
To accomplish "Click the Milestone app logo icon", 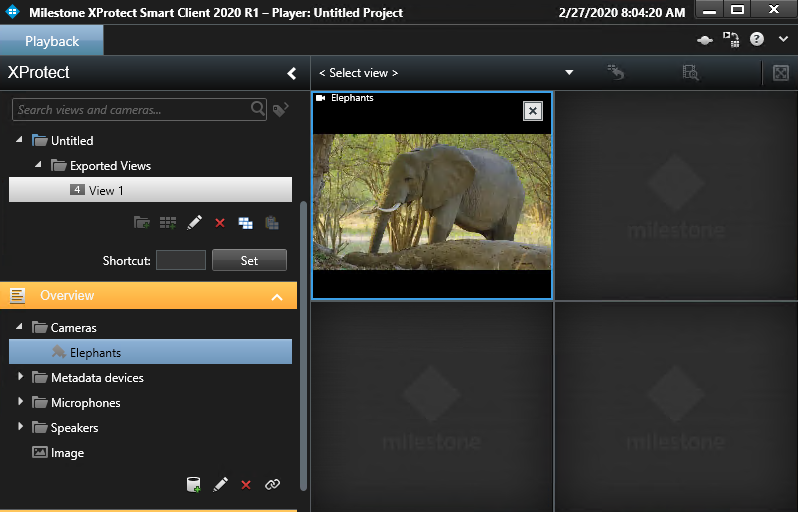I will click(x=12, y=12).
